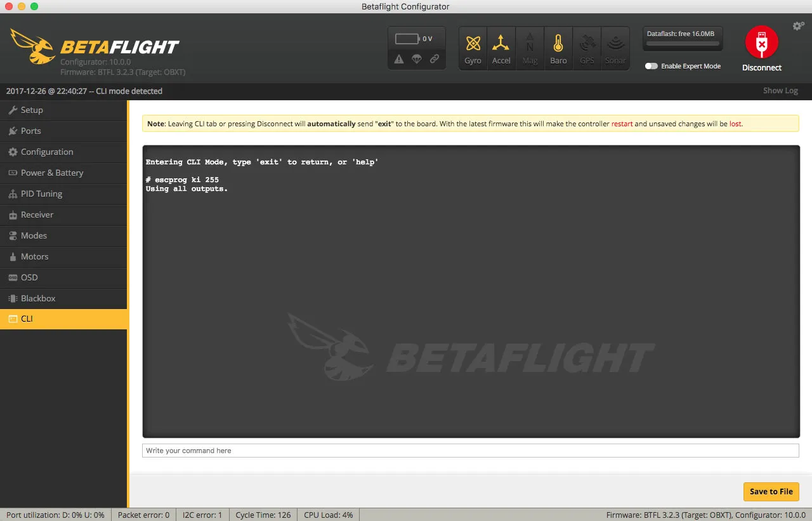This screenshot has height=521, width=812.
Task: Focus the CLI command input field
Action: tap(470, 451)
